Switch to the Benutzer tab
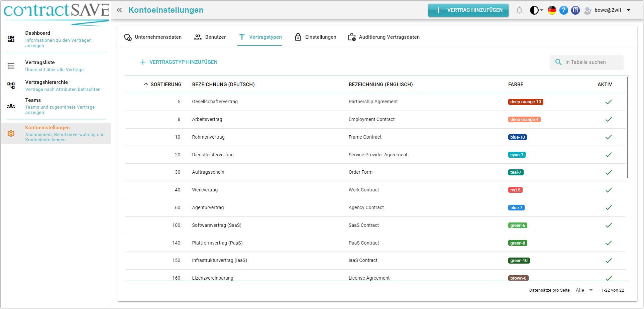This screenshot has width=644, height=309. (210, 37)
